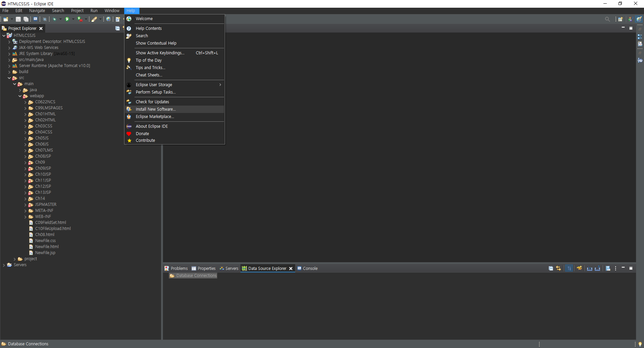
Task: Open the Window menu in menu bar
Action: pyautogui.click(x=112, y=11)
